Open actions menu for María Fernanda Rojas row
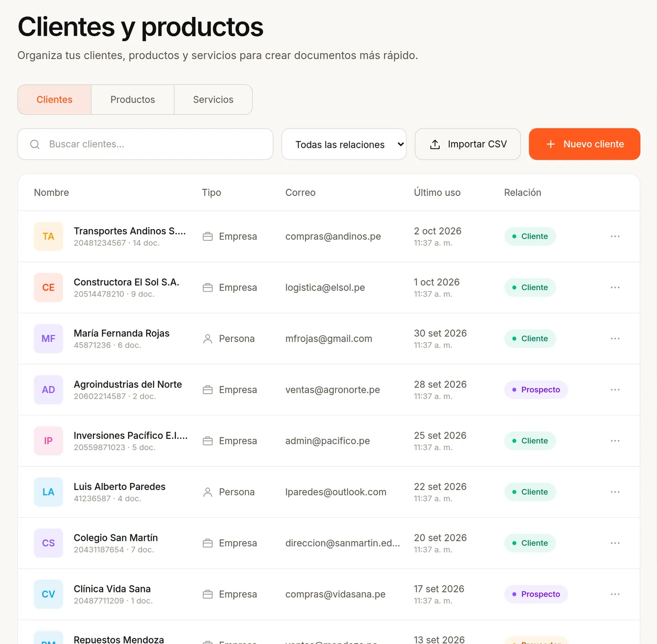 click(615, 338)
